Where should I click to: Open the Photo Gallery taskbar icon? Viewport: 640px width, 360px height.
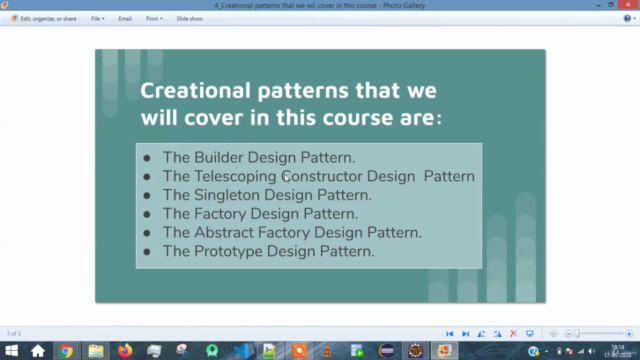click(444, 351)
